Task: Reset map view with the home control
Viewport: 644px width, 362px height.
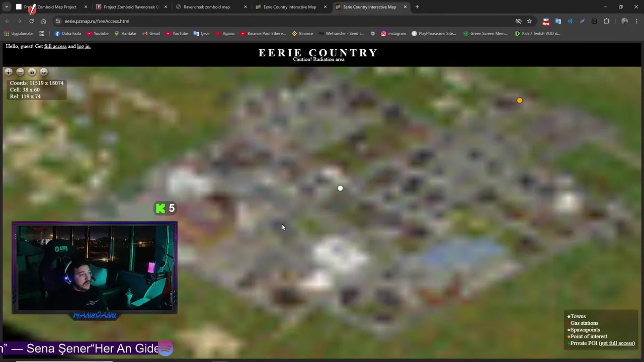Action: (x=32, y=72)
